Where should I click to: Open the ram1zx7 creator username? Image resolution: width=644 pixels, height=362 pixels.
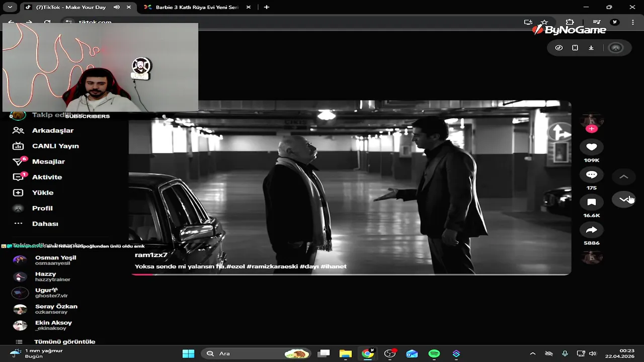pyautogui.click(x=151, y=255)
